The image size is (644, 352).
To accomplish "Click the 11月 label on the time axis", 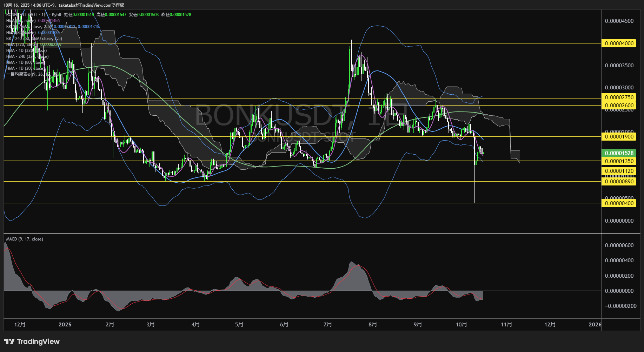I will (506, 325).
